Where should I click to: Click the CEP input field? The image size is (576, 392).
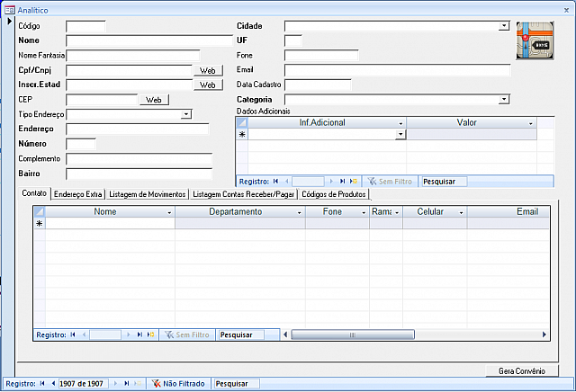point(102,100)
